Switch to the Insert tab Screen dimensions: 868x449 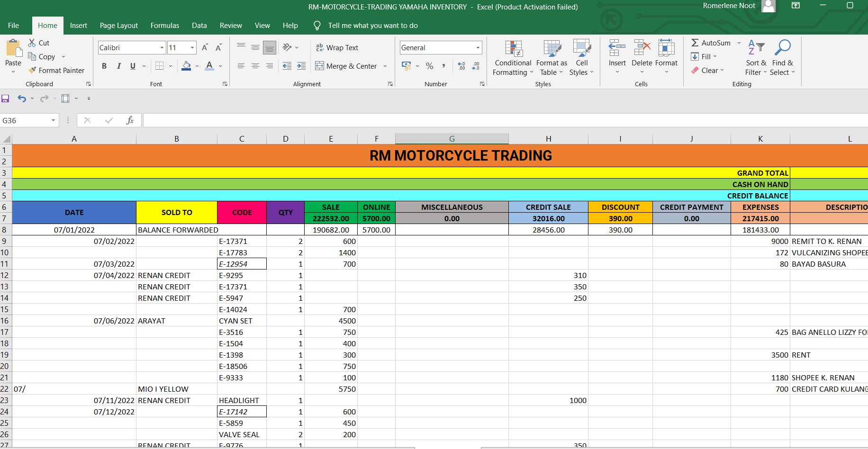[79, 25]
